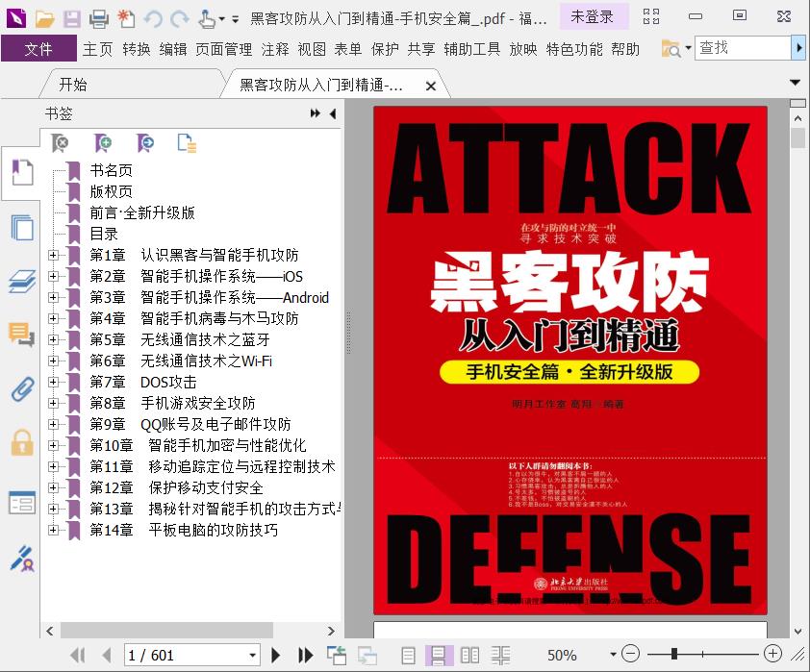Open the Attachments paperclip sidebar icon

click(x=22, y=388)
